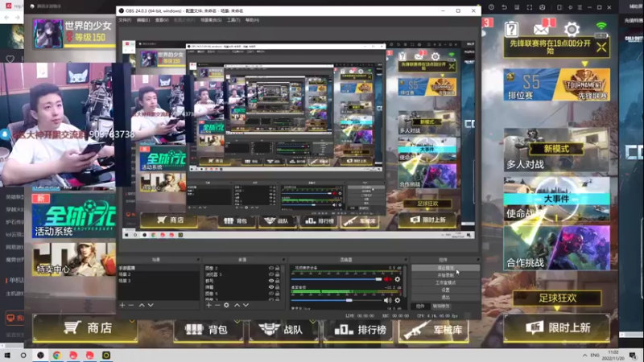Open OBS 设置 from the controls panel

click(445, 290)
